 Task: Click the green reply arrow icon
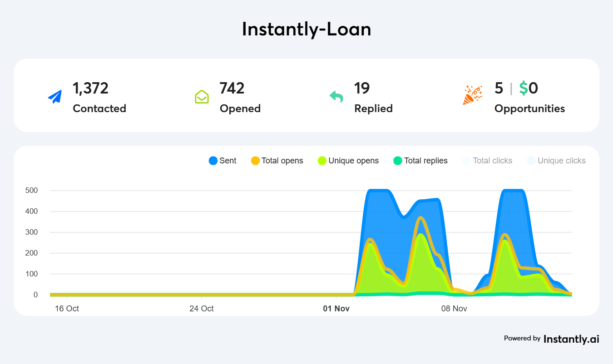point(336,97)
